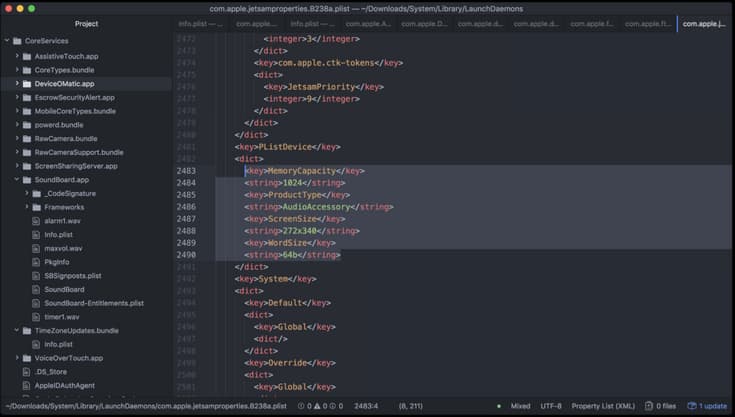Open the AppleIDAuthAgent file
The width and height of the screenshot is (735, 417).
pyautogui.click(x=65, y=385)
